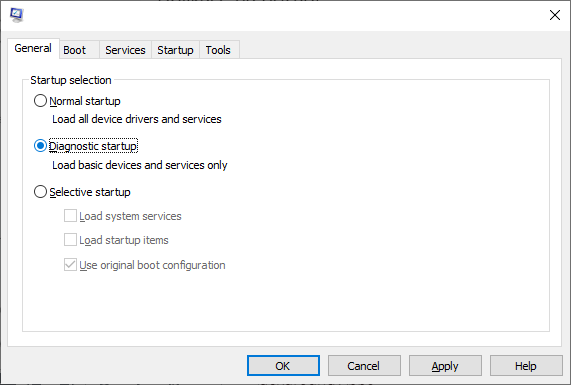Apply the startup changes
The image size is (571, 385).
click(x=445, y=366)
